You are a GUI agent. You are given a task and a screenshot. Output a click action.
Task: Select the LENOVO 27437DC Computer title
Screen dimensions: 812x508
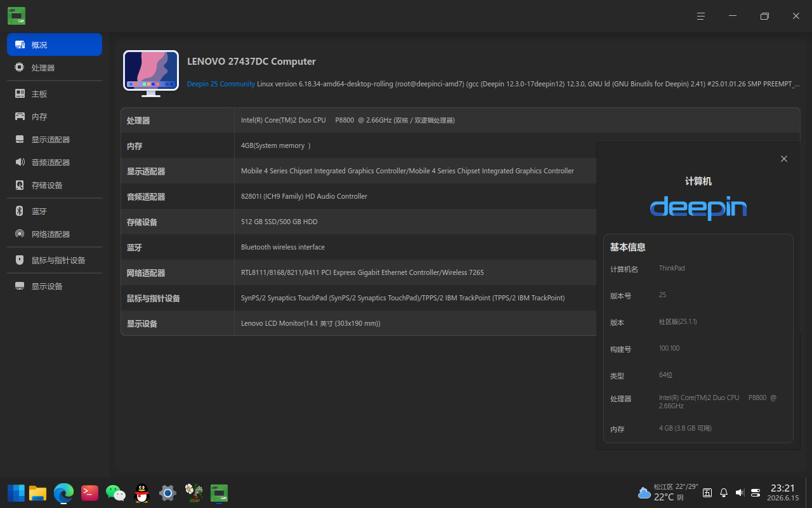[251, 62]
